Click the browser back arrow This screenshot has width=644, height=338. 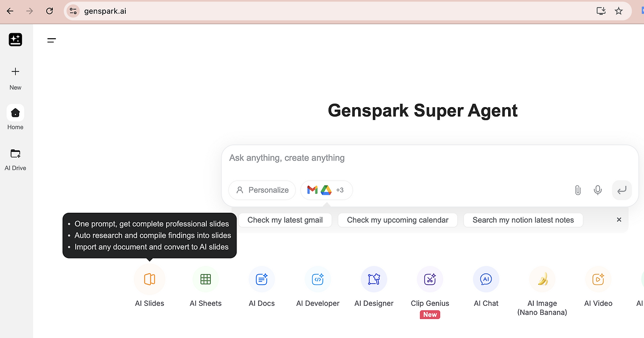[10, 11]
